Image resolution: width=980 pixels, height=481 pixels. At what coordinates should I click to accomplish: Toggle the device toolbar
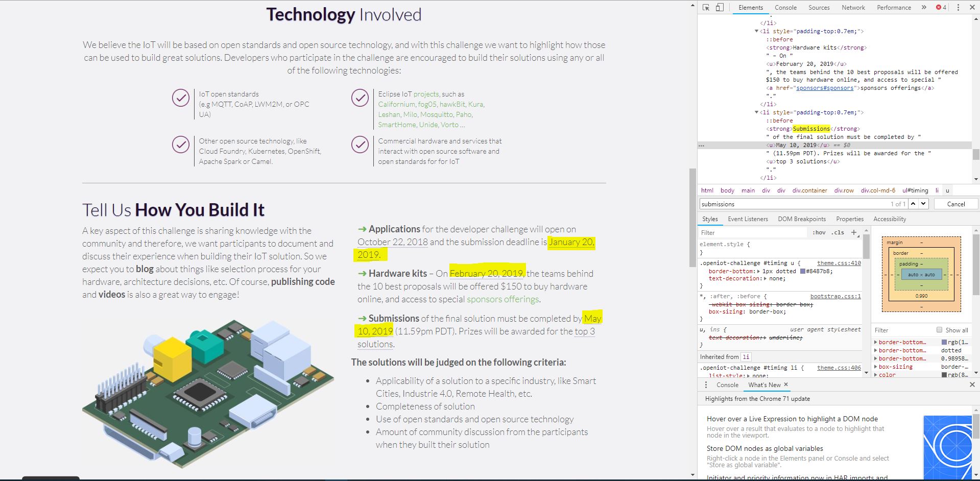click(720, 7)
